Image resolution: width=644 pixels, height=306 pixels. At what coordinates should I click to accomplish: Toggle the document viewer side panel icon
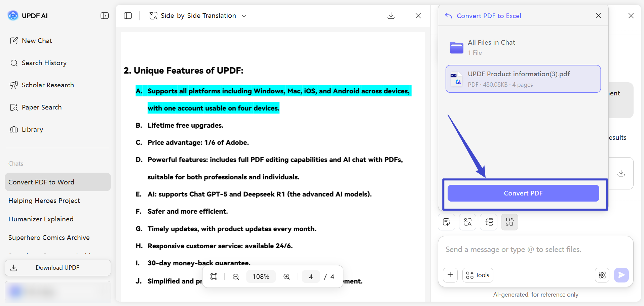coord(128,16)
